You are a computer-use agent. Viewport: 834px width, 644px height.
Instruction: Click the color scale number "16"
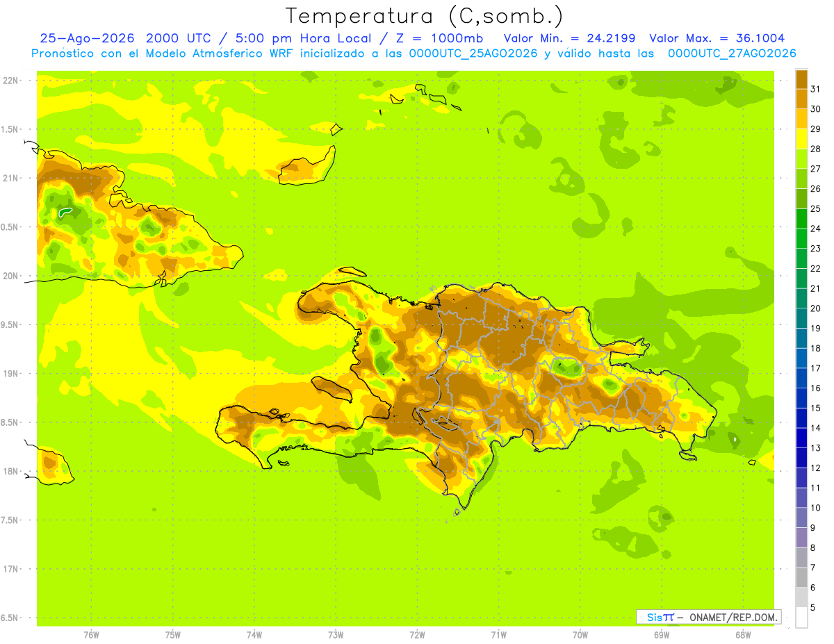click(816, 388)
